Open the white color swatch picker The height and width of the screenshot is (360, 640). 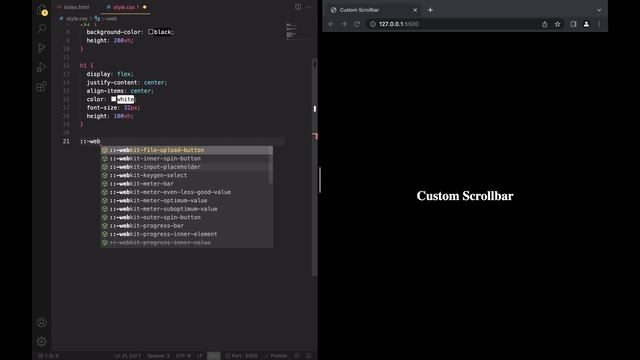point(113,99)
